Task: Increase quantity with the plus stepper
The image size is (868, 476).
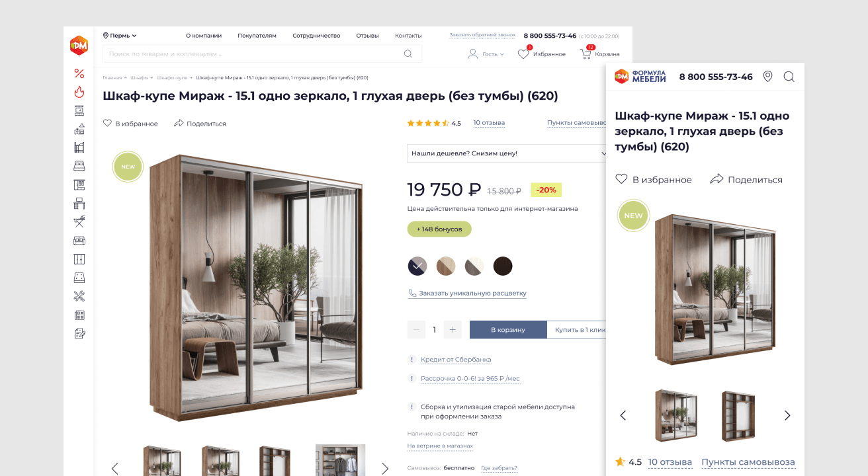Action: (453, 330)
